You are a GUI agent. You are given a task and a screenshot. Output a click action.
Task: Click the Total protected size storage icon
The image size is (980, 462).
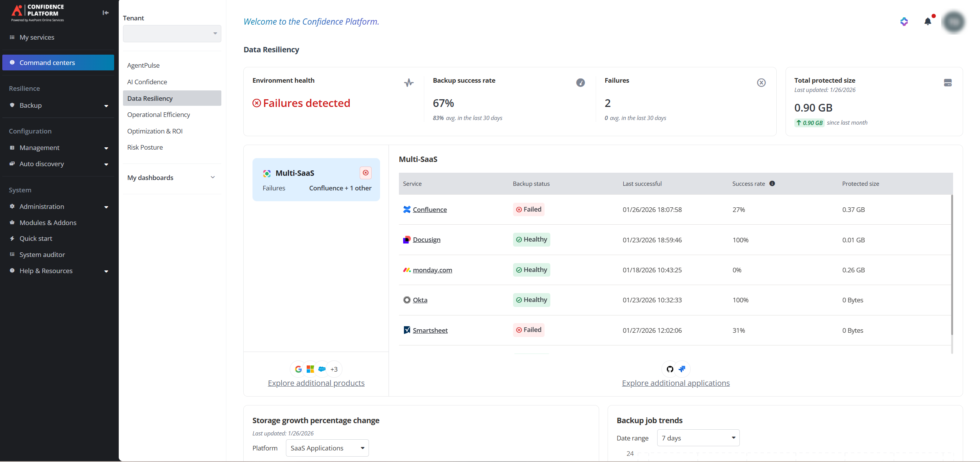point(948,83)
